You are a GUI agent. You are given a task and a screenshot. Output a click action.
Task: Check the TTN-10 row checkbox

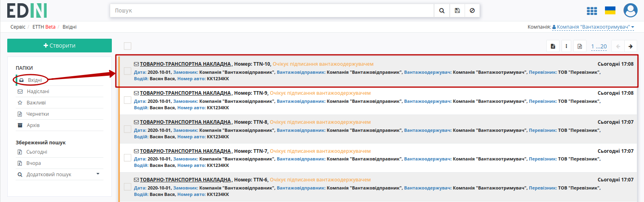pos(128,71)
